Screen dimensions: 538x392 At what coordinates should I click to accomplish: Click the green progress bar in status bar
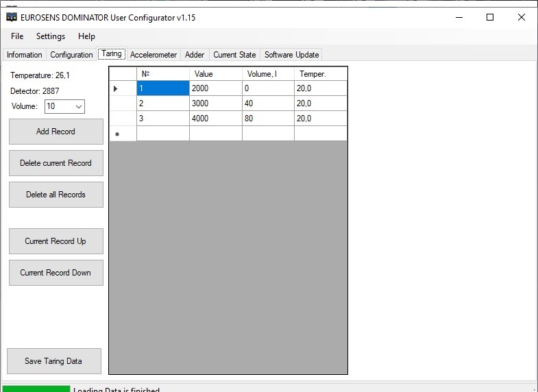coord(36,389)
